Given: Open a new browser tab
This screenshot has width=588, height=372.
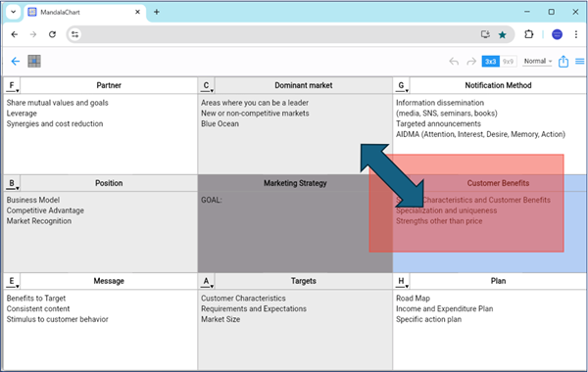Looking at the screenshot, I should (x=157, y=12).
